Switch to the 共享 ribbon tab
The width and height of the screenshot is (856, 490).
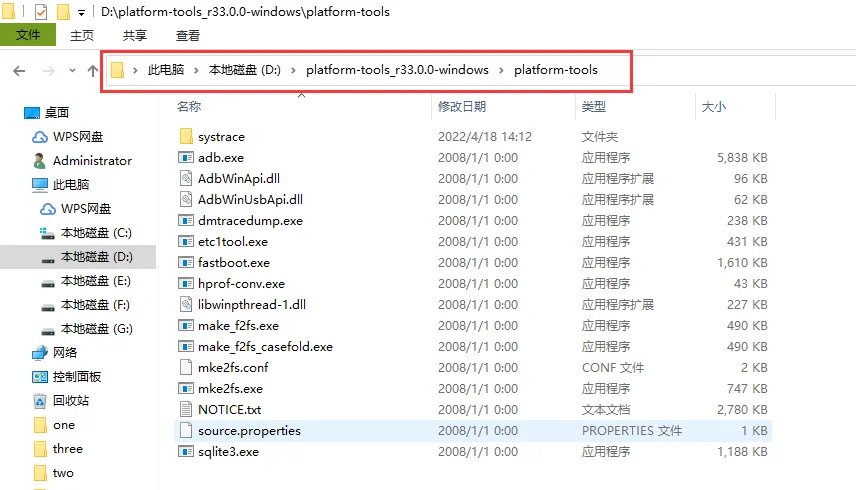pos(135,35)
